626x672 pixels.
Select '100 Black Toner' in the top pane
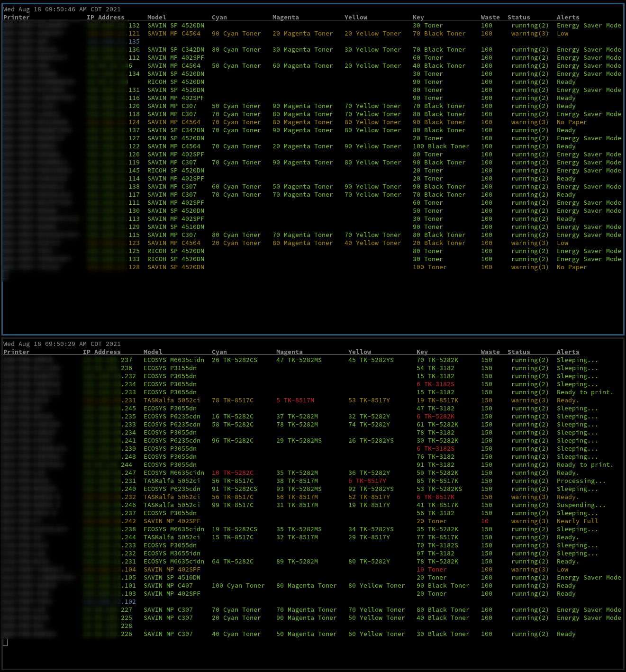point(441,146)
